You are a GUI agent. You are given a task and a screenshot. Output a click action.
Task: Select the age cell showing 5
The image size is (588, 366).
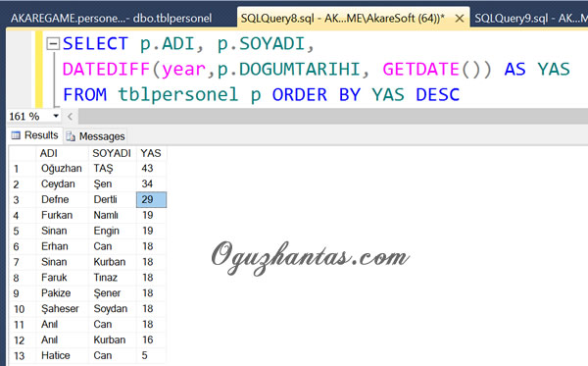(x=151, y=355)
